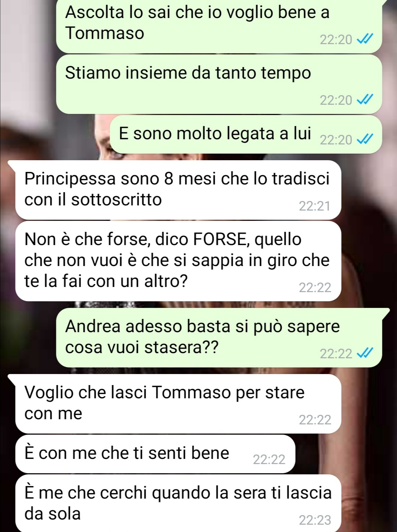Image resolution: width=397 pixels, height=532 pixels.
Task: Select message 'E sono molto legata a lui'
Action: (x=246, y=134)
